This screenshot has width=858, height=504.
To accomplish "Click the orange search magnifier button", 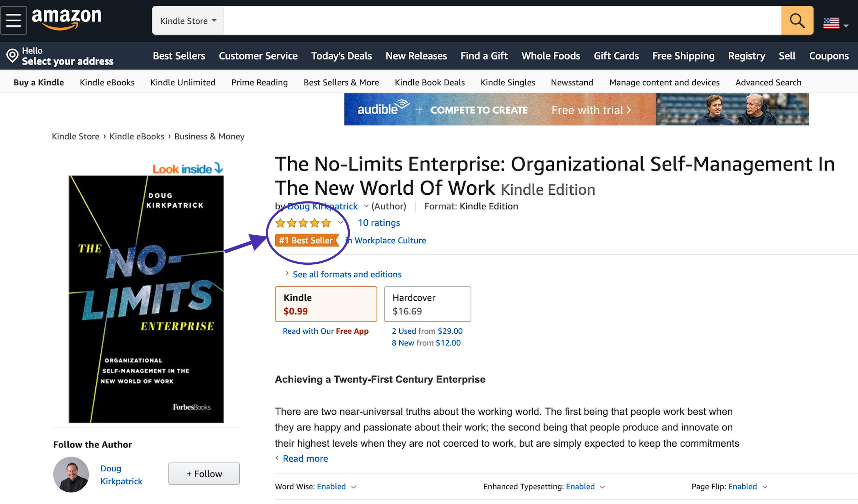I will (797, 20).
